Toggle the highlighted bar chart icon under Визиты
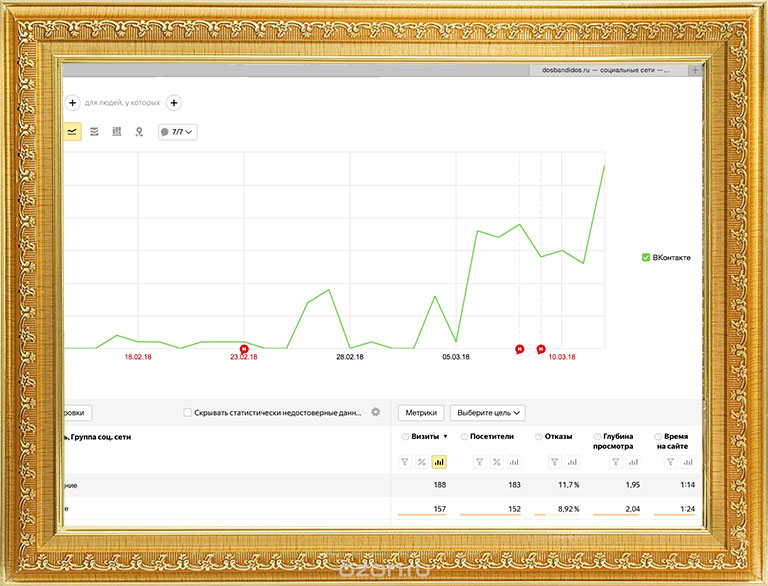This screenshot has height=586, width=768. (x=438, y=462)
